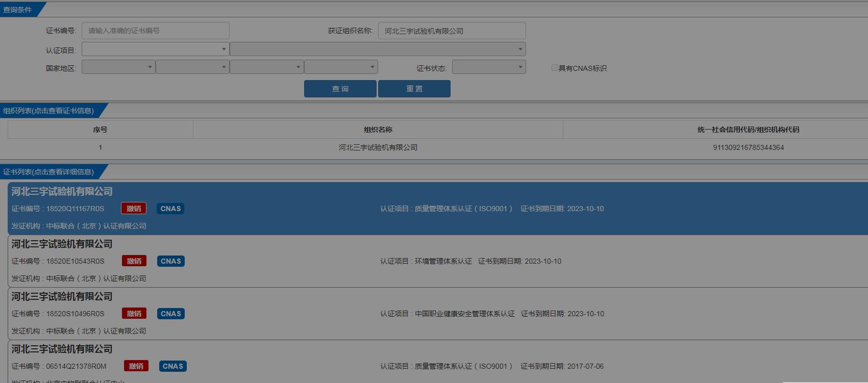Click 撤销 badge for certificate 18520E10543R0S
The width and height of the screenshot is (868, 383).
pyautogui.click(x=134, y=261)
